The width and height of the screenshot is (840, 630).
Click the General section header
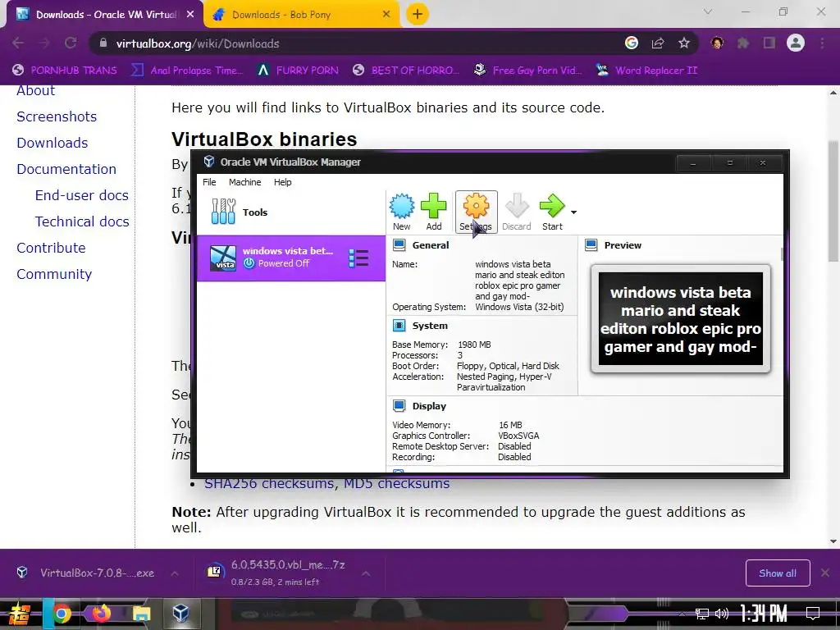430,245
